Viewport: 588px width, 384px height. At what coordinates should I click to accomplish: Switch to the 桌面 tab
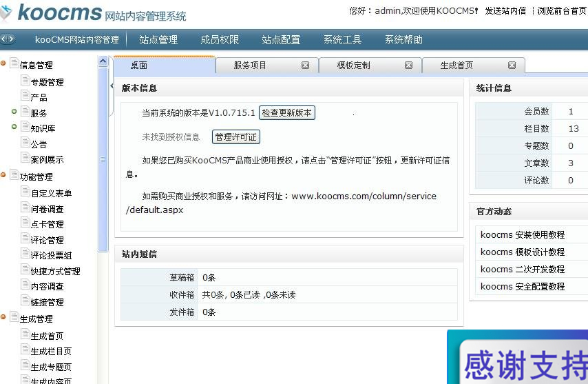165,65
